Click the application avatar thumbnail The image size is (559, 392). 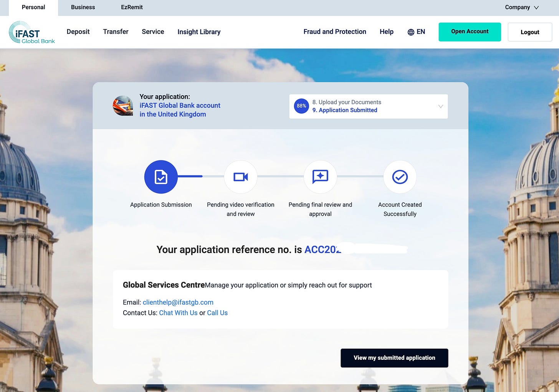(123, 106)
